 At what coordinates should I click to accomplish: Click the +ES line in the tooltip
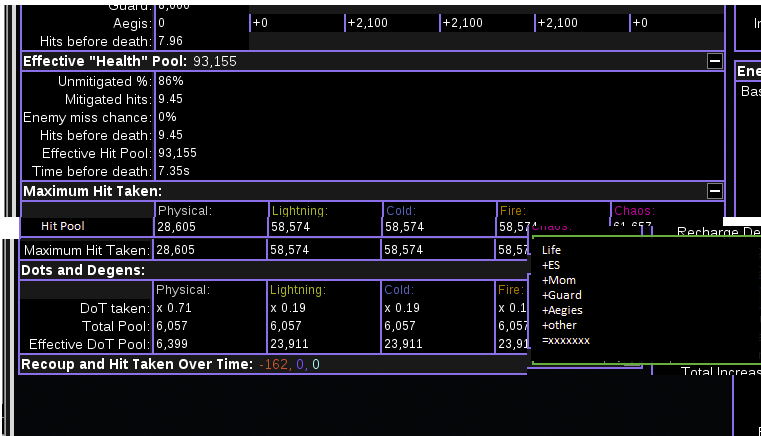click(551, 265)
